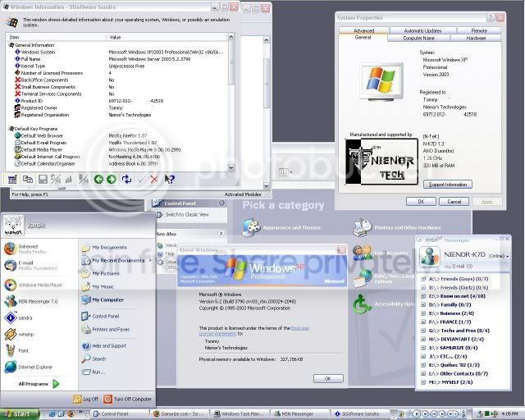Click Log Off in Start menu

85,399
